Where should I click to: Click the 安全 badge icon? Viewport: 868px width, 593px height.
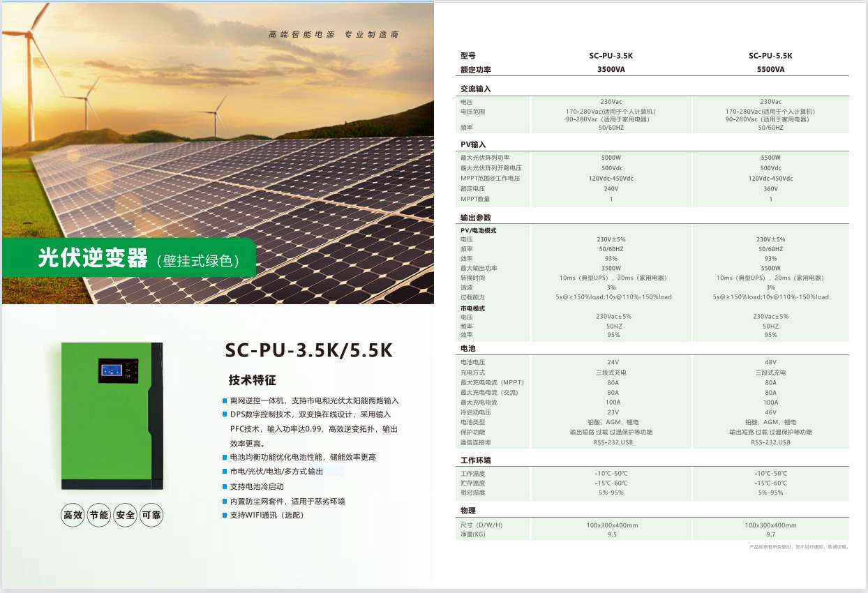[x=125, y=516]
